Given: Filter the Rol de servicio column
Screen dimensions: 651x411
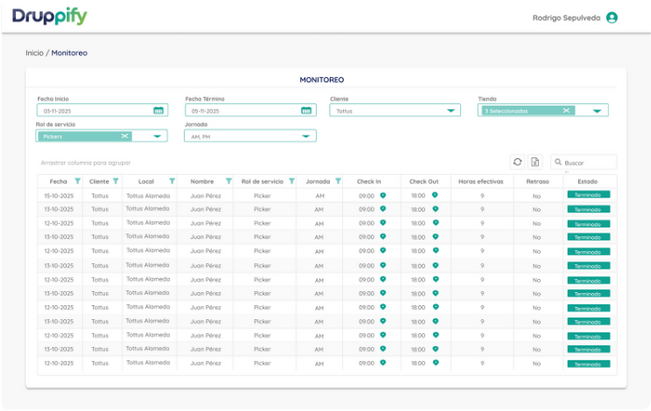Looking at the screenshot, I should tap(291, 181).
